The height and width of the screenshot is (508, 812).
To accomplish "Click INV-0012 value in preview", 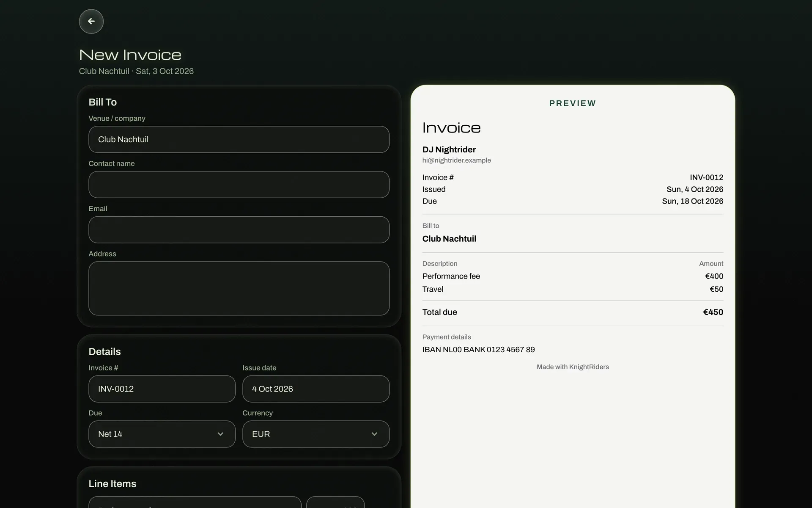I will click(707, 177).
